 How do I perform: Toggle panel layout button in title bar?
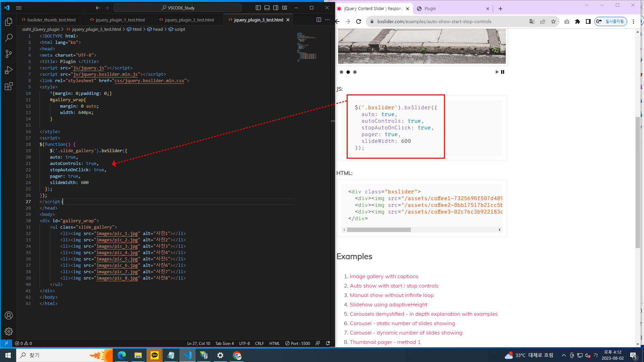tap(267, 8)
